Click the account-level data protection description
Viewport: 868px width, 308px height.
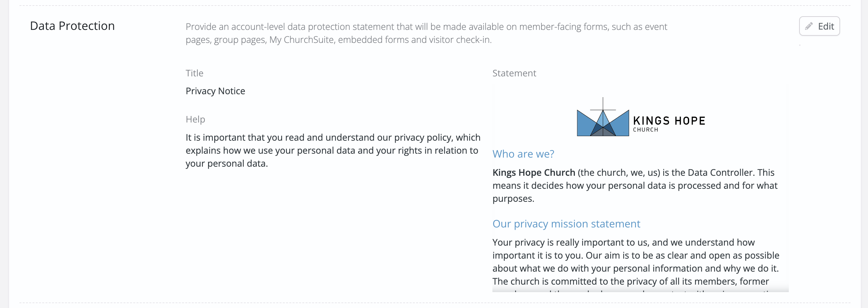426,33
